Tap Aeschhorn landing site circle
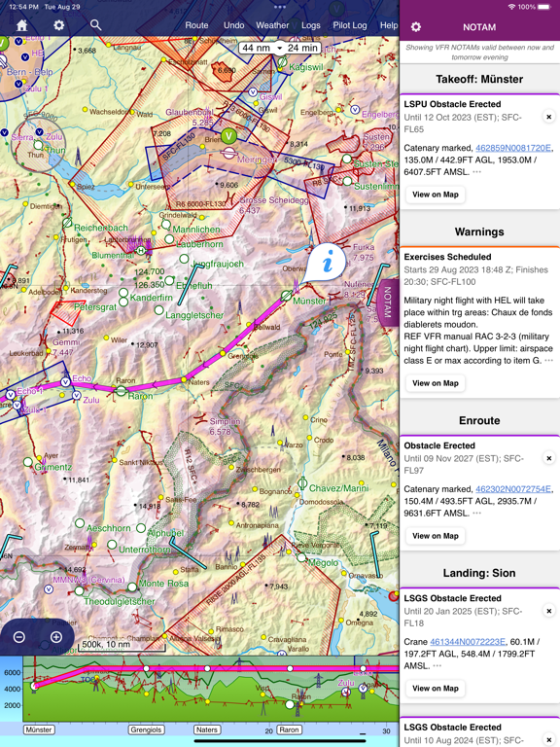The width and height of the screenshot is (560, 747). click(80, 523)
